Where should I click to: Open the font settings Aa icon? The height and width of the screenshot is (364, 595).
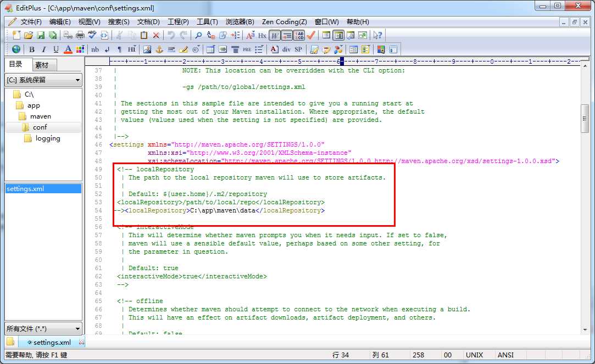(x=251, y=35)
